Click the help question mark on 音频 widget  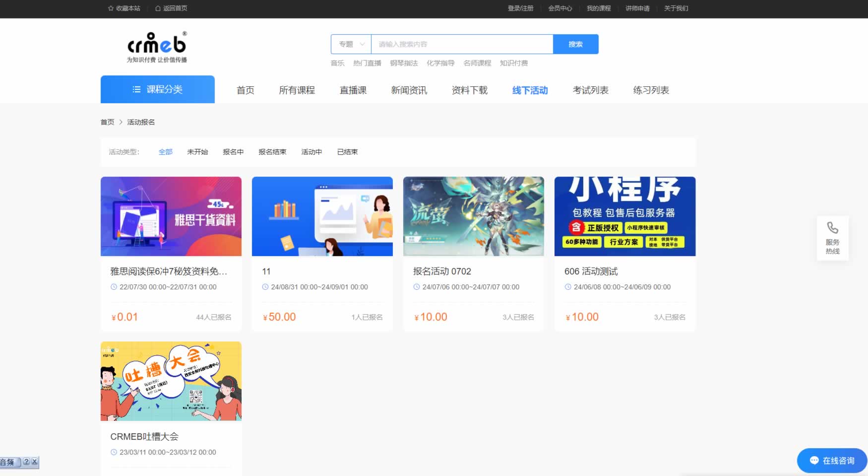pyautogui.click(x=26, y=462)
